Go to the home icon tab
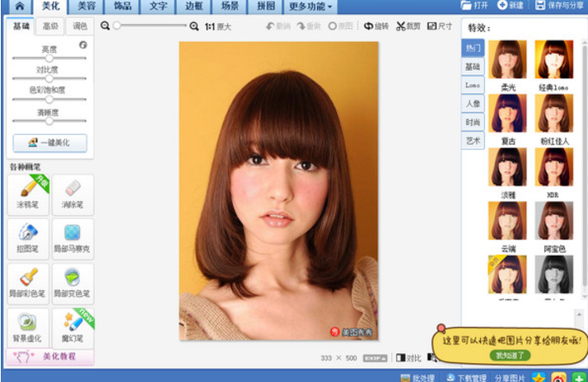The image size is (588, 382). [19, 6]
